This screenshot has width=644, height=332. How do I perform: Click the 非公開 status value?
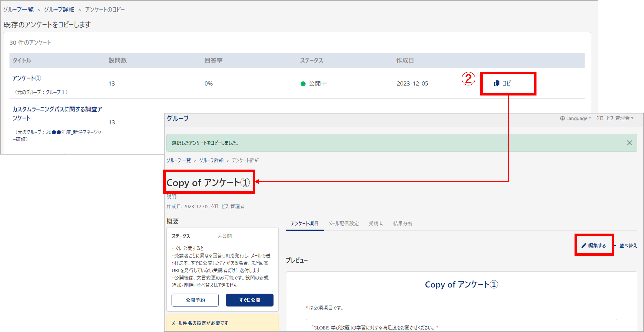point(224,236)
